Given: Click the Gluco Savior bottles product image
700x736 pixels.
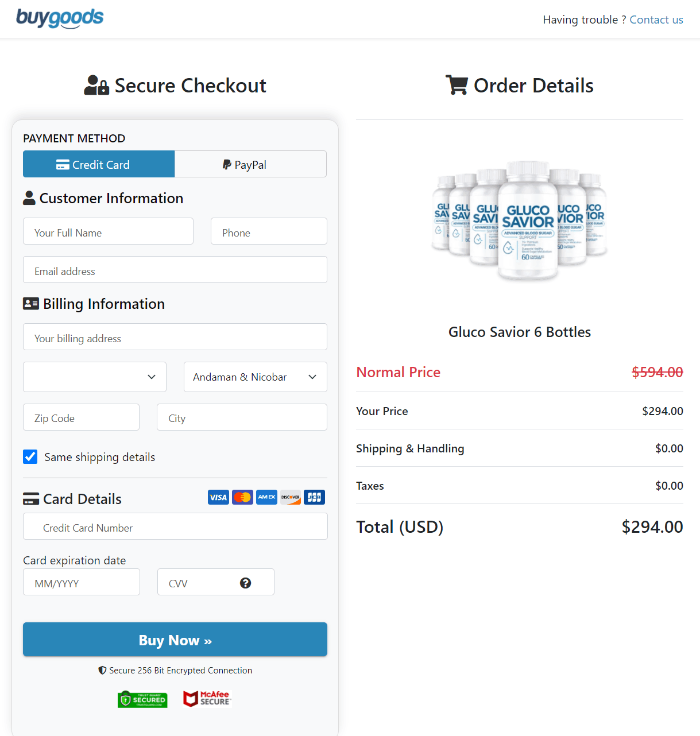Looking at the screenshot, I should (x=519, y=221).
